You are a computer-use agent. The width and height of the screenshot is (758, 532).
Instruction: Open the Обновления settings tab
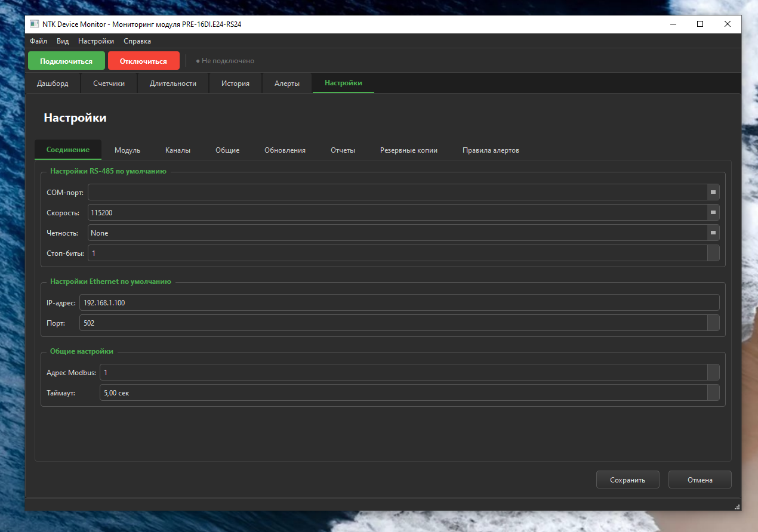pos(285,150)
